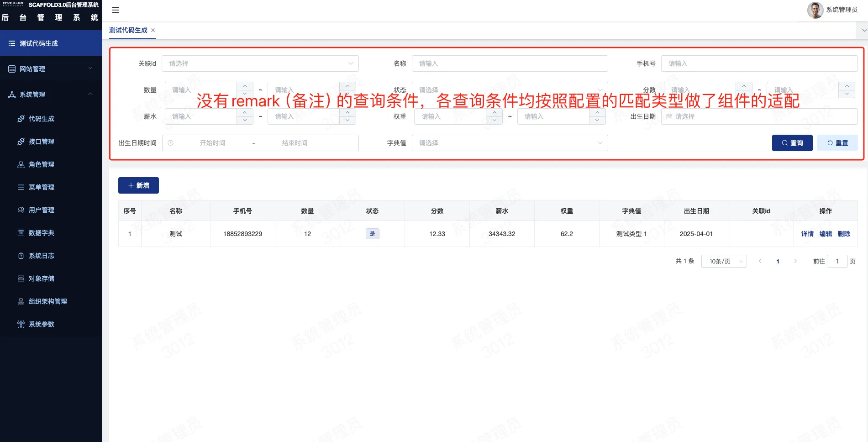Click the 名称 input field
This screenshot has width=868, height=442.
[x=510, y=63]
